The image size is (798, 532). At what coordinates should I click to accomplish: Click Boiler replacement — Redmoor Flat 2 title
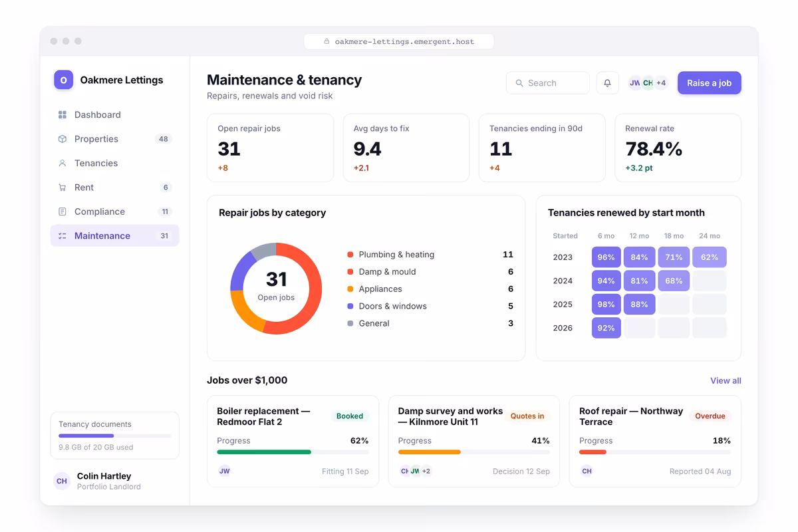263,416
